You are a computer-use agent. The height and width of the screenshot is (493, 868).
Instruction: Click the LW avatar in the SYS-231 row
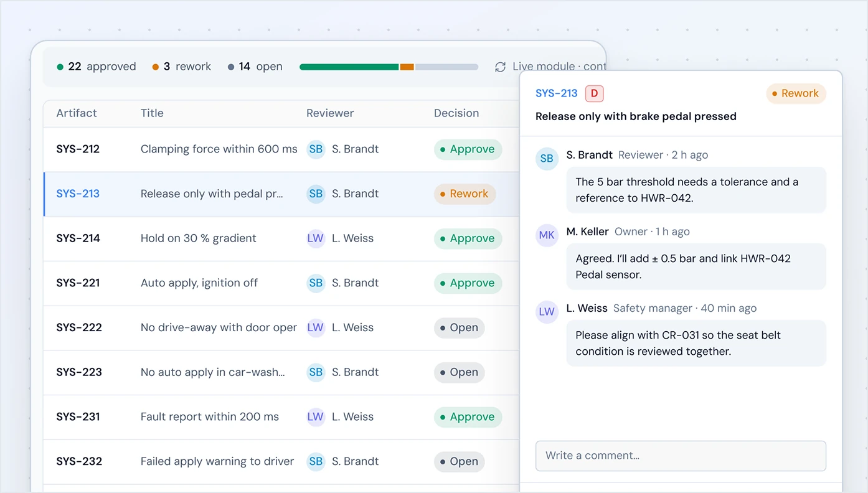click(x=316, y=417)
